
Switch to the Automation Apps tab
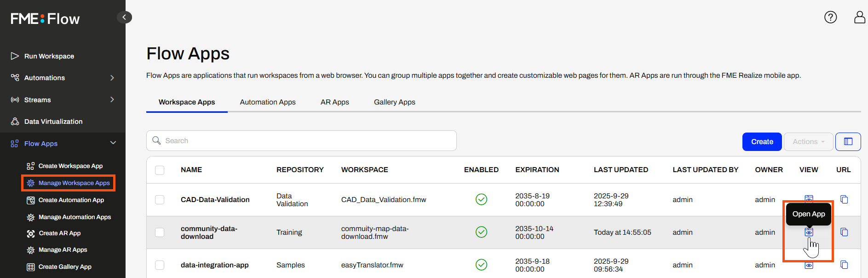[268, 102]
